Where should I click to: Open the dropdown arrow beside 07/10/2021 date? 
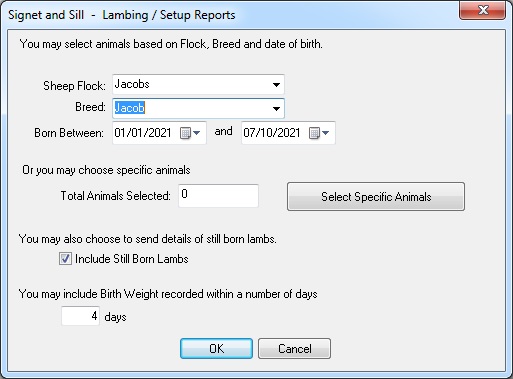pyautogui.click(x=326, y=133)
